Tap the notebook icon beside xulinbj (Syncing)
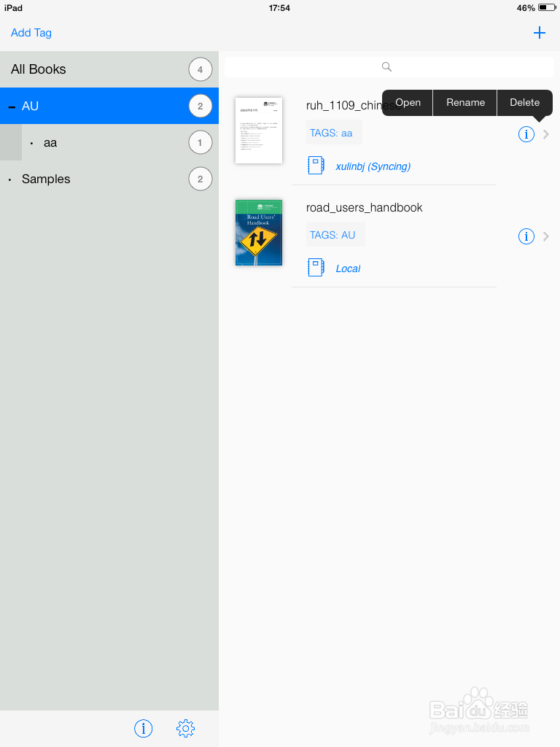 click(316, 166)
